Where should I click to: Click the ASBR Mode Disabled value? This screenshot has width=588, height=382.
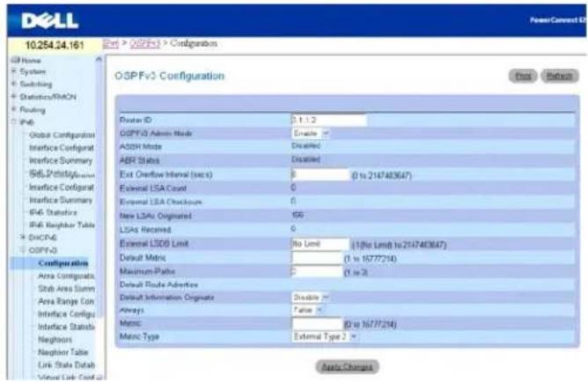[305, 146]
